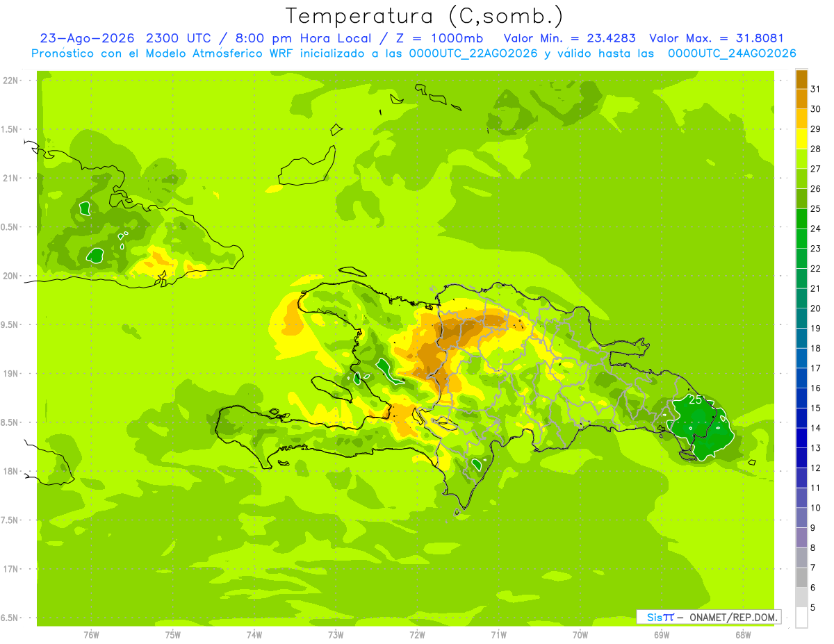Select the "Z = 1000mb" pressure level text
This screenshot has height=644, width=834.
coord(439,38)
